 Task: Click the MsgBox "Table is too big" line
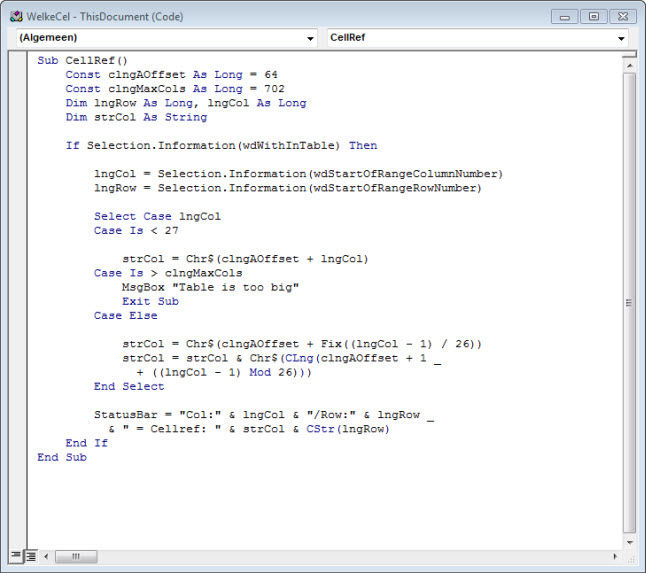point(210,288)
